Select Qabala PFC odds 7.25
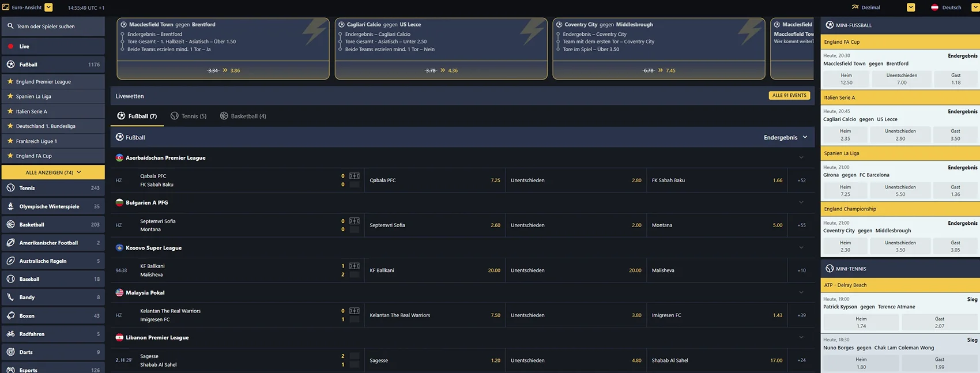Screen dimensions: 980x373 click(435, 180)
